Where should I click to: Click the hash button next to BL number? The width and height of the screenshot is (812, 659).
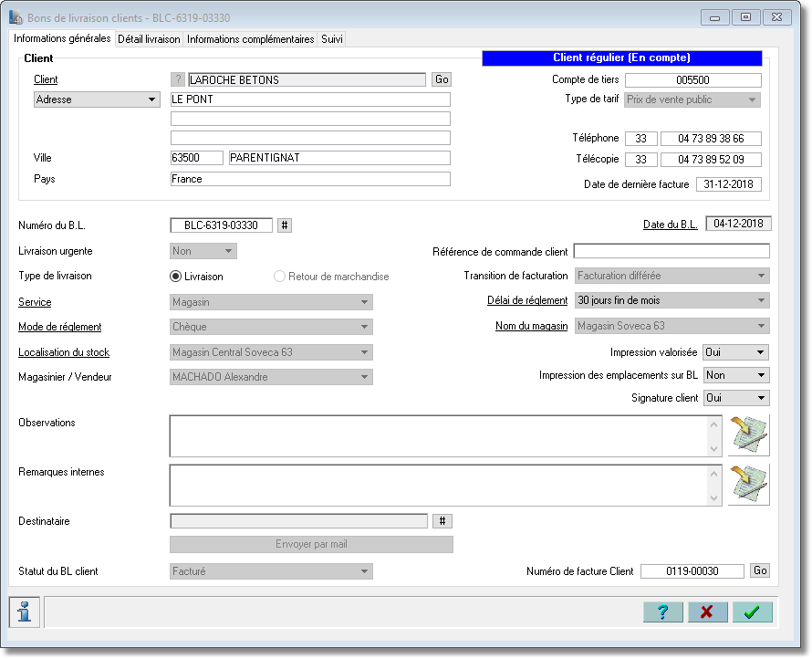click(285, 225)
